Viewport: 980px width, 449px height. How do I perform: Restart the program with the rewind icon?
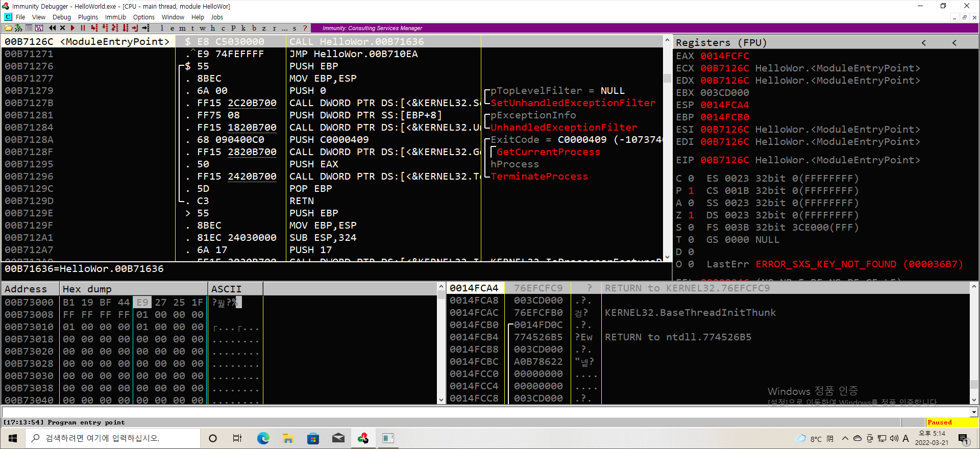pyautogui.click(x=52, y=28)
